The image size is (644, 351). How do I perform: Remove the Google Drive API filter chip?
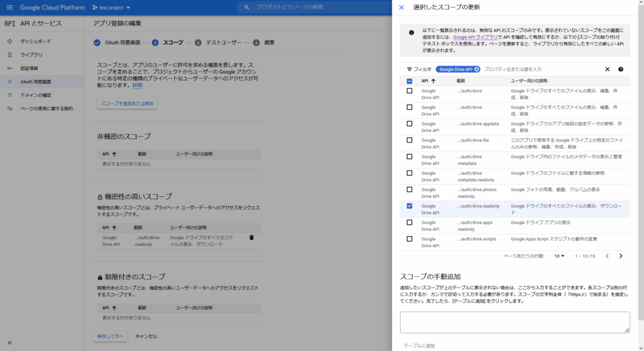coord(477,69)
